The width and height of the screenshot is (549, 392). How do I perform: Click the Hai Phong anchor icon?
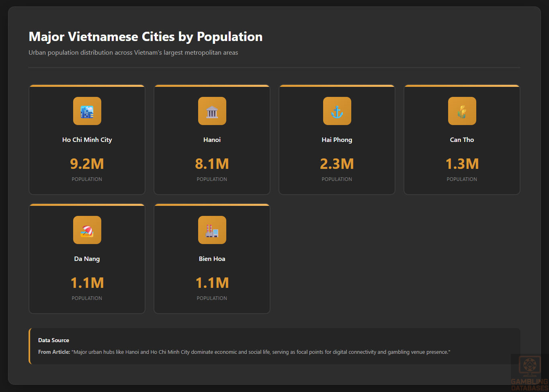click(x=337, y=111)
